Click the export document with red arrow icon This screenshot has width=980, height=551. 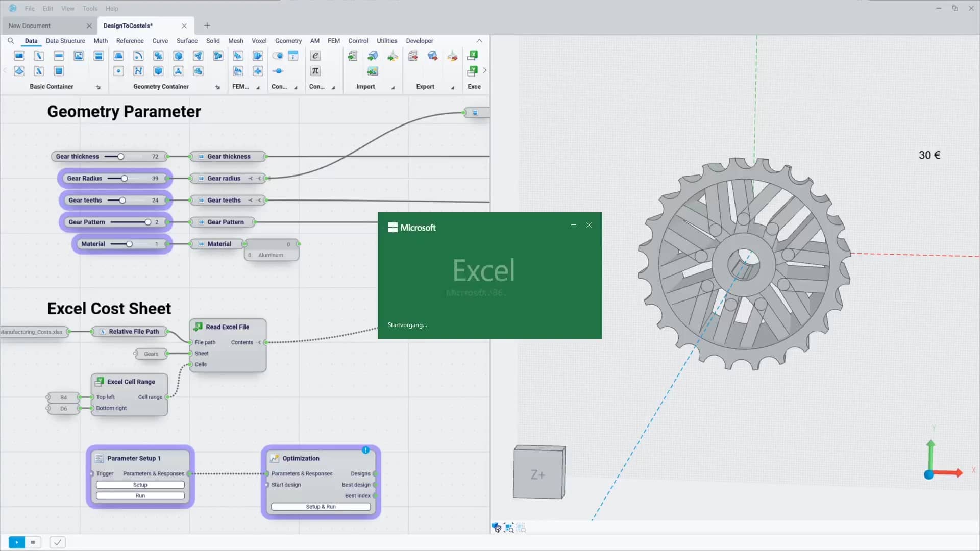pos(413,56)
